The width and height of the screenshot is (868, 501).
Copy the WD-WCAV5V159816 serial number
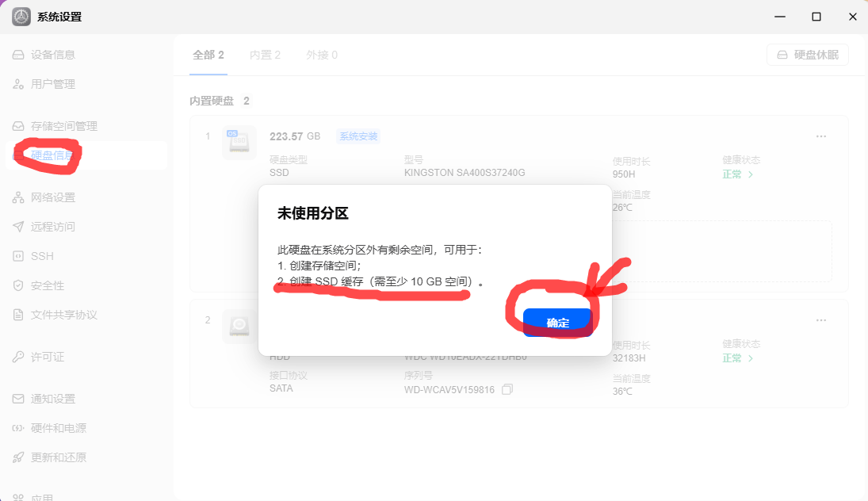[x=507, y=390]
